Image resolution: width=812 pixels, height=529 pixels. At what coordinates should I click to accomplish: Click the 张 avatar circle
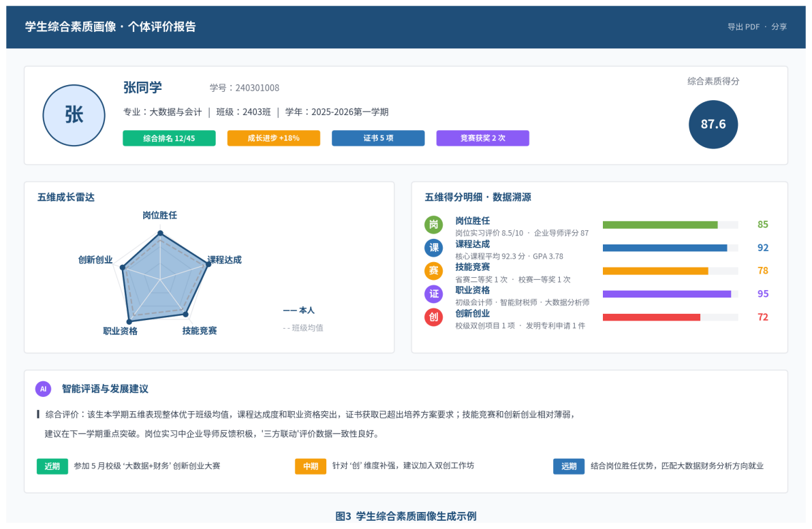74,115
